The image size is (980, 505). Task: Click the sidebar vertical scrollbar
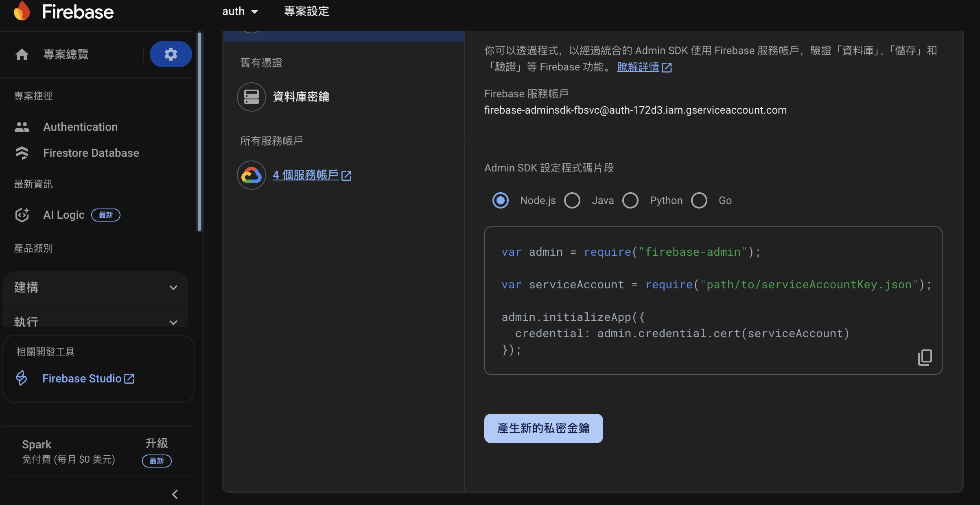click(199, 132)
